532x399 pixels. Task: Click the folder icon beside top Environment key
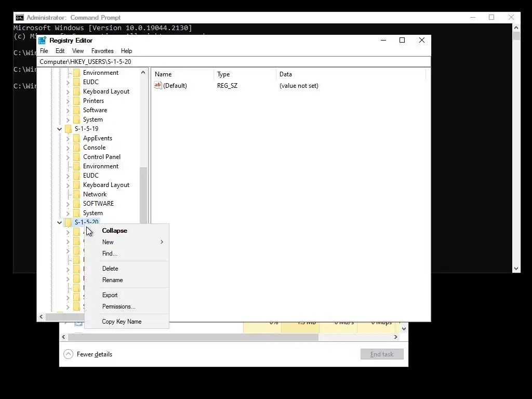77,73
